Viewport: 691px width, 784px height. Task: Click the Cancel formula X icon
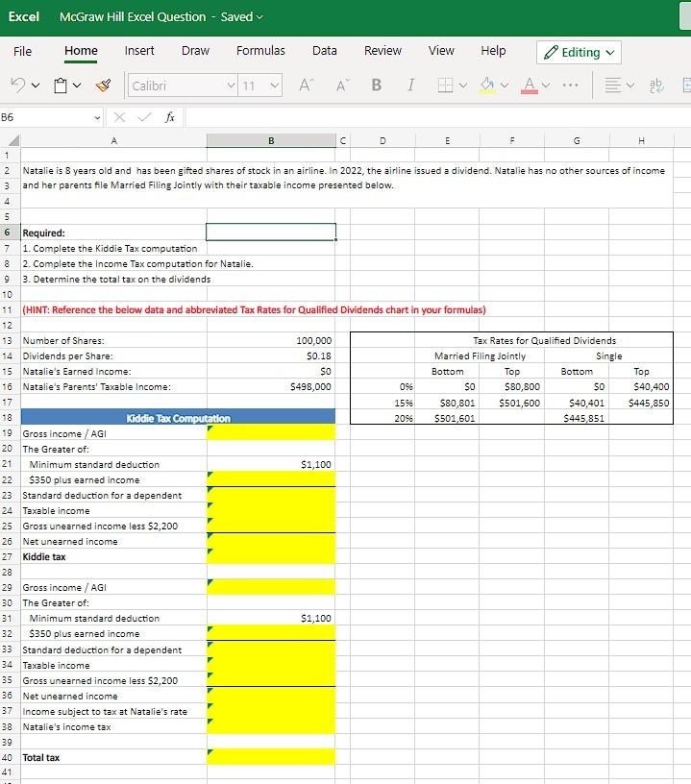119,117
